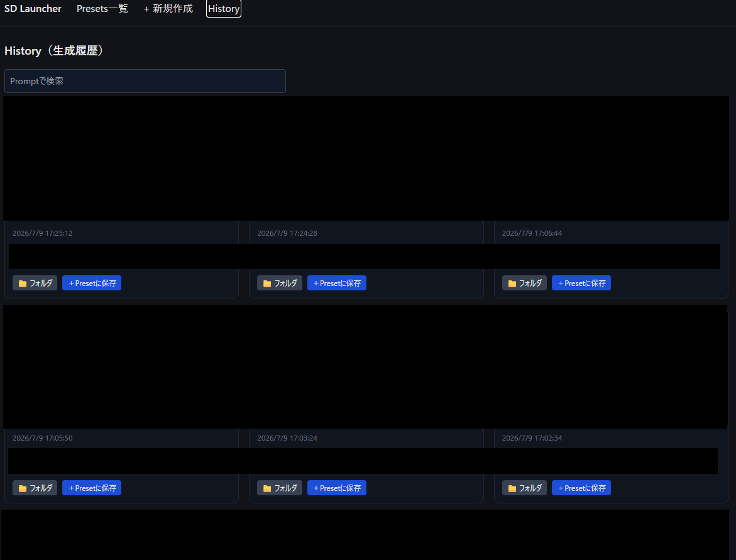Screen dimensions: 736x560
Task: Open フォルダ for the 17:25:12 entry
Action: pos(35,283)
